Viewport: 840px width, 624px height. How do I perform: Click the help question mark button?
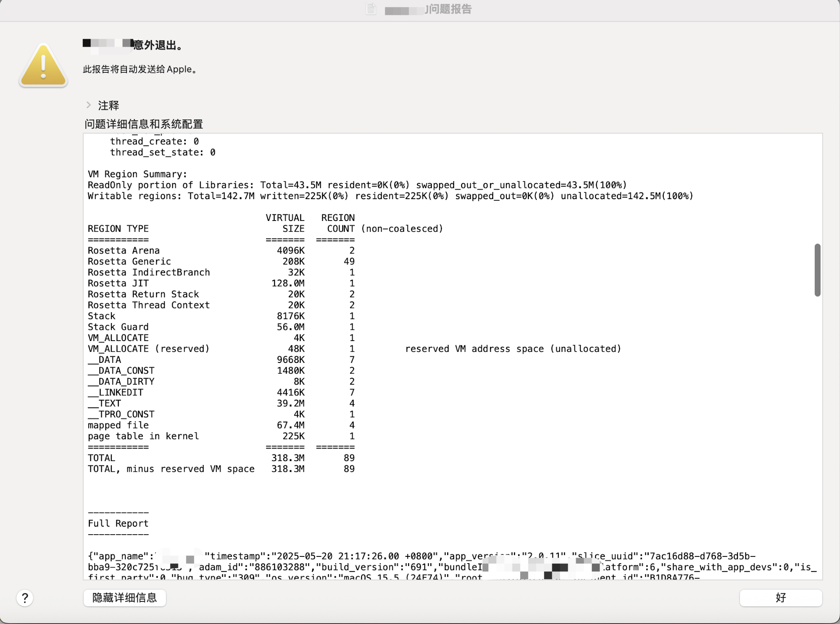[25, 598]
